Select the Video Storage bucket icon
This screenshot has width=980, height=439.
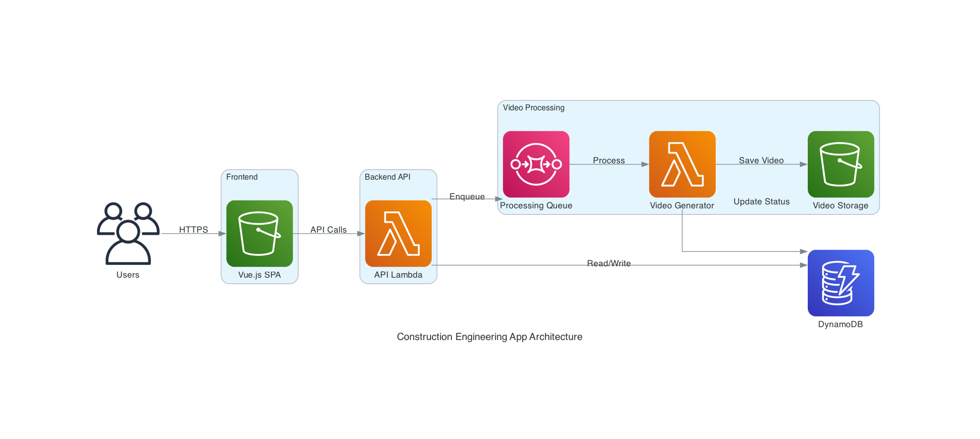pyautogui.click(x=840, y=164)
